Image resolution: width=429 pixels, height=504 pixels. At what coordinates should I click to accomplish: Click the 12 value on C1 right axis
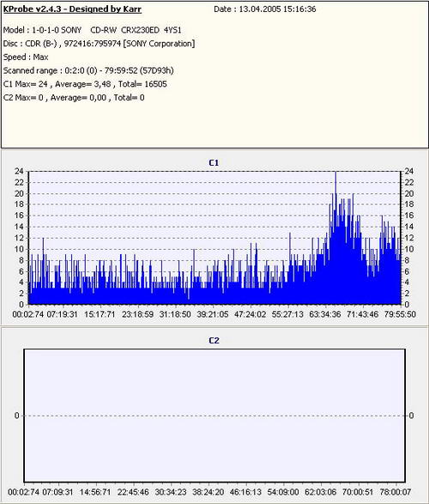pyautogui.click(x=408, y=238)
